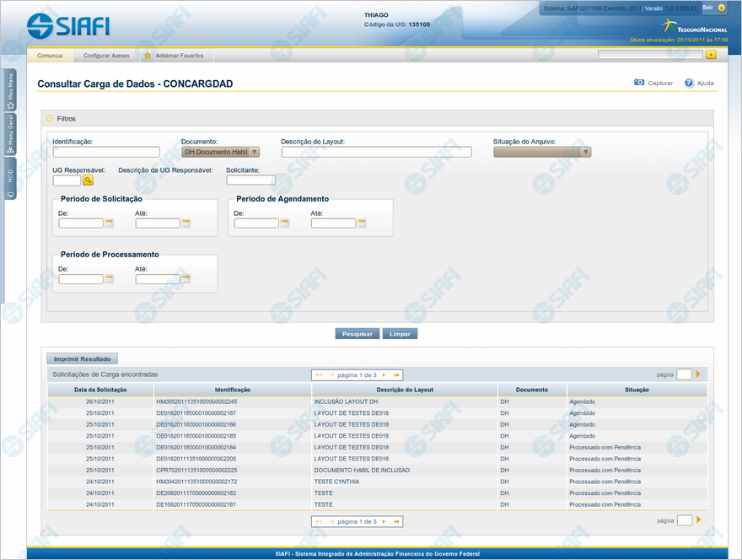Open calendar for Período de Processamento 'De' date

point(109,279)
